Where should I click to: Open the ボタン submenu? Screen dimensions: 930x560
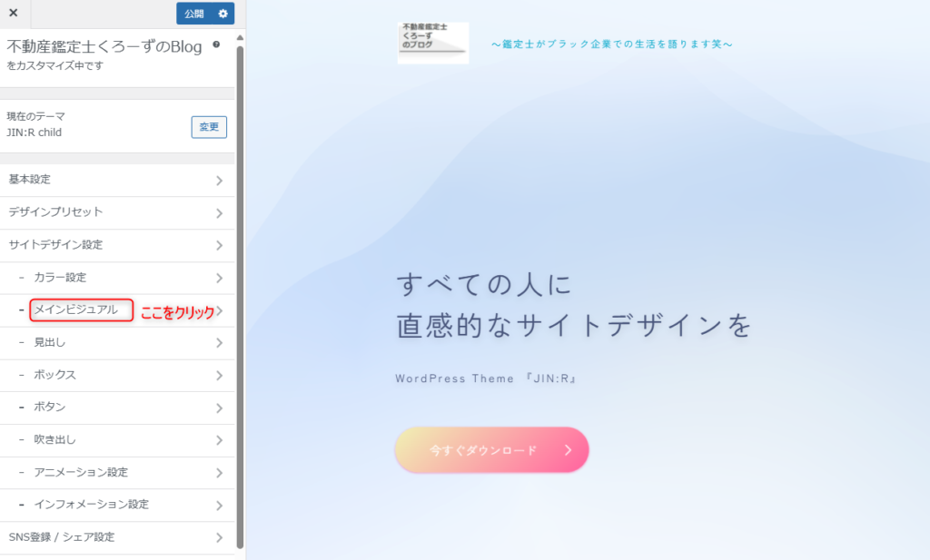point(117,408)
